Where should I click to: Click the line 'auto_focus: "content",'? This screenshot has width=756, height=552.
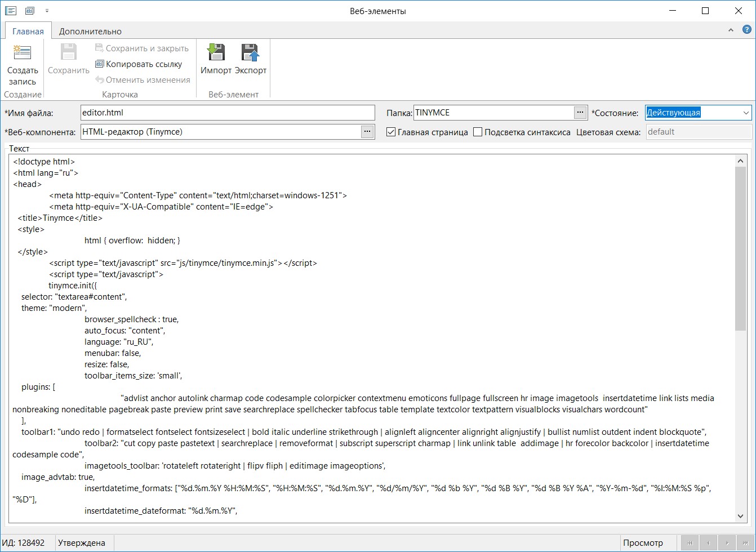(x=124, y=331)
